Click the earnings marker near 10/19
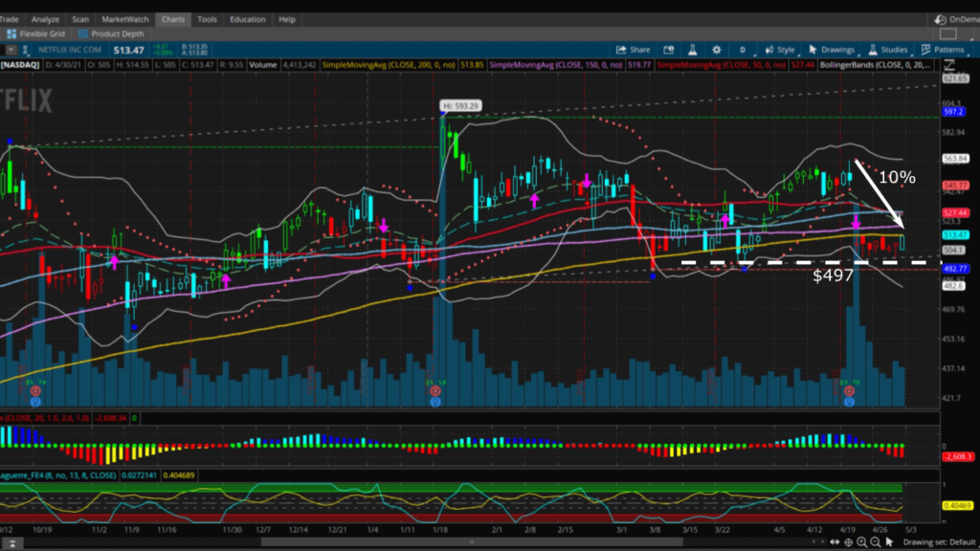Viewport: 980px width, 551px height. [35, 391]
